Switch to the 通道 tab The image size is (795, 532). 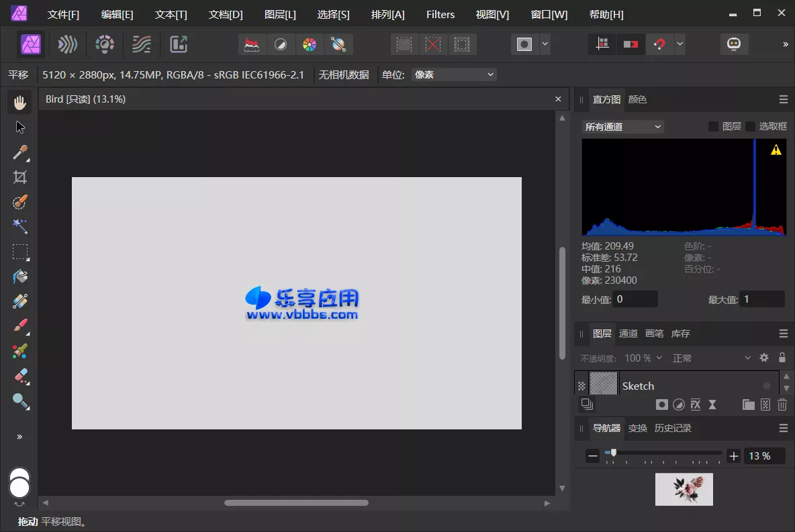point(628,333)
